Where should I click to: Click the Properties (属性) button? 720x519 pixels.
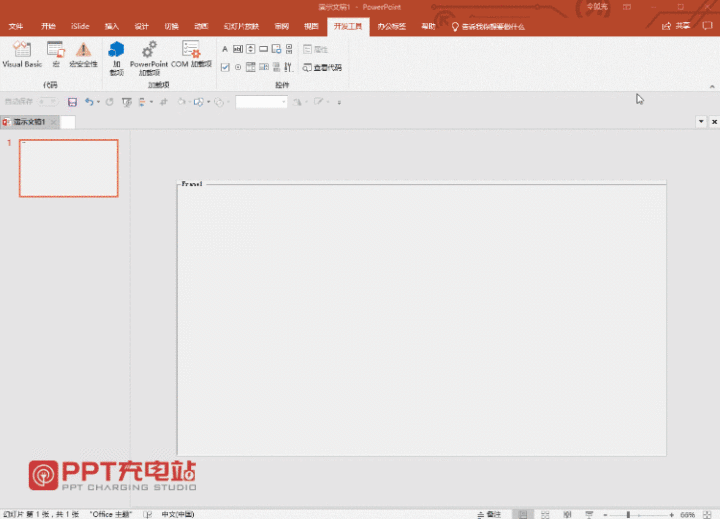click(315, 49)
